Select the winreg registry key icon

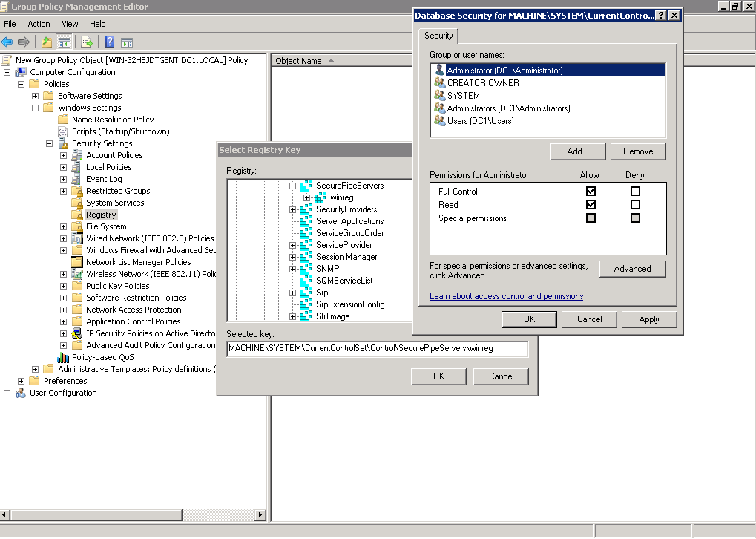(320, 197)
